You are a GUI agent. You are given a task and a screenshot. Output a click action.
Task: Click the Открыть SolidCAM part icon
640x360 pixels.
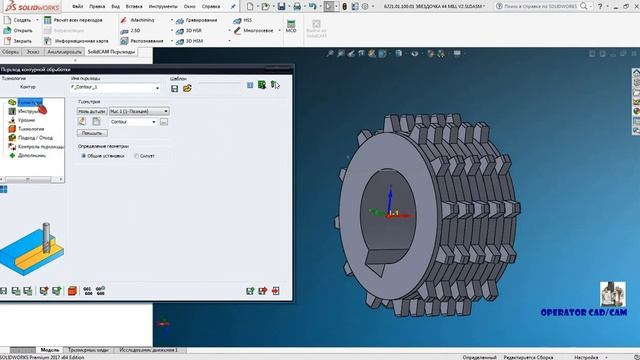coord(7,30)
